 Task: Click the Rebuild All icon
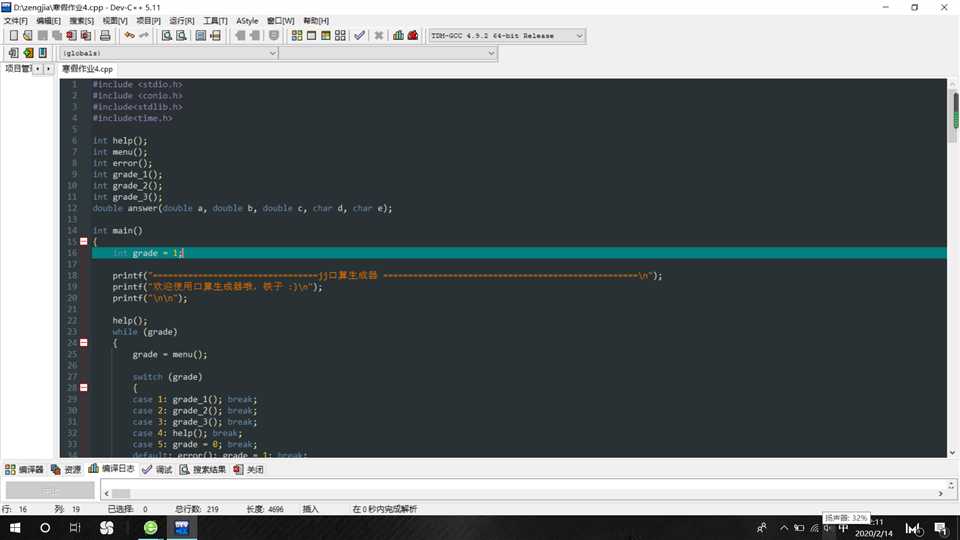(340, 36)
